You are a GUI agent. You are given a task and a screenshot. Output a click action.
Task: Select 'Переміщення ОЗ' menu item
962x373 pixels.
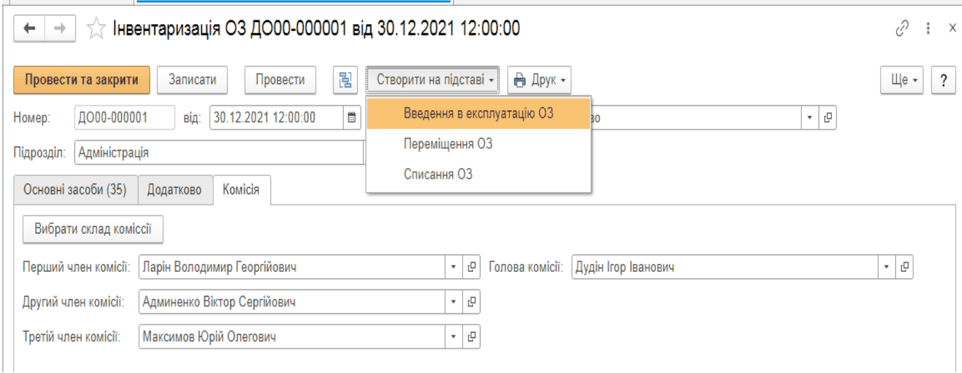pos(479,144)
